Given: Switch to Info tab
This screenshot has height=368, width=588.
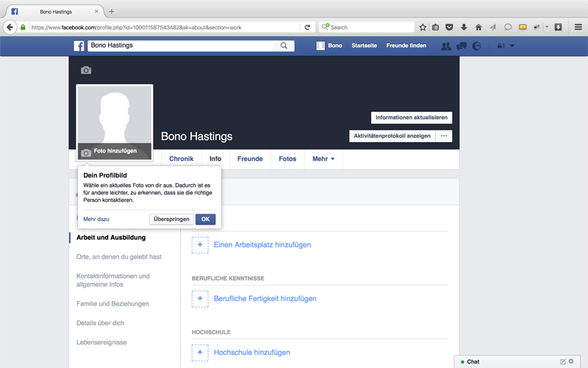Looking at the screenshot, I should click(215, 159).
